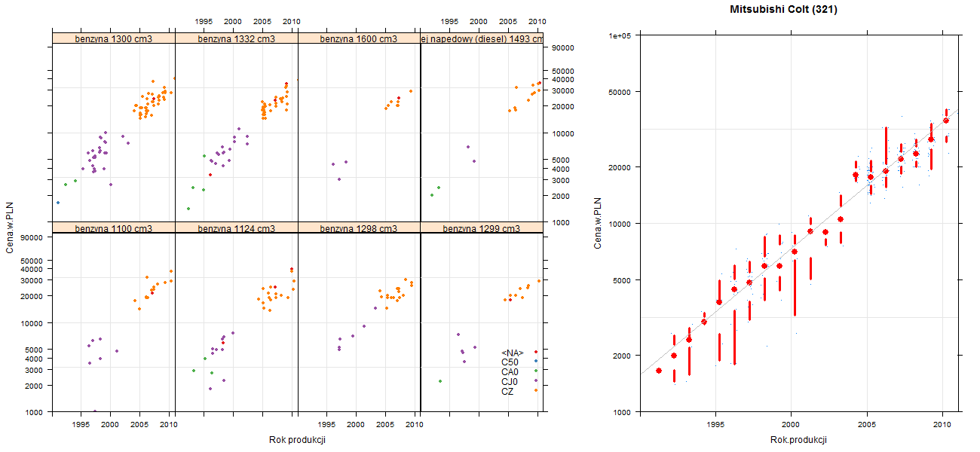Click the "50000" y-axis tick of the Mitsubishi Colt plot

620,92
